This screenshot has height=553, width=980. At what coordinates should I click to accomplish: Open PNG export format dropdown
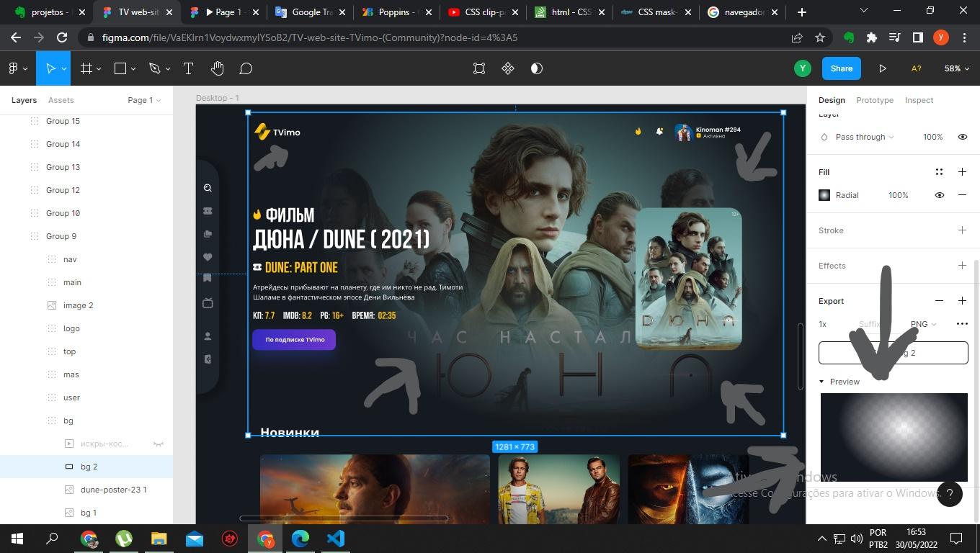[923, 324]
